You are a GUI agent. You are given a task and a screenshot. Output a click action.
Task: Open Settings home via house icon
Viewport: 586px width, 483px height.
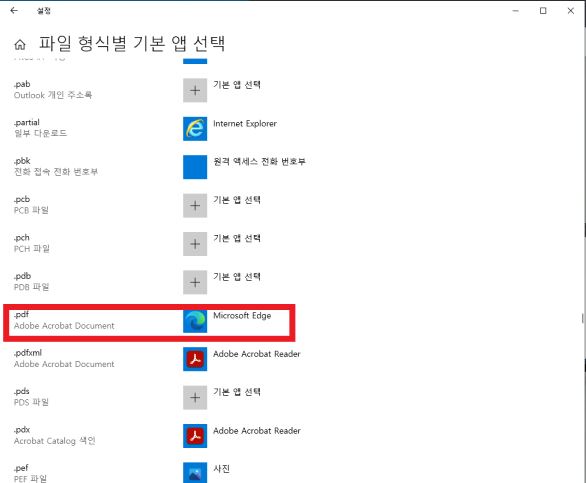(20, 45)
